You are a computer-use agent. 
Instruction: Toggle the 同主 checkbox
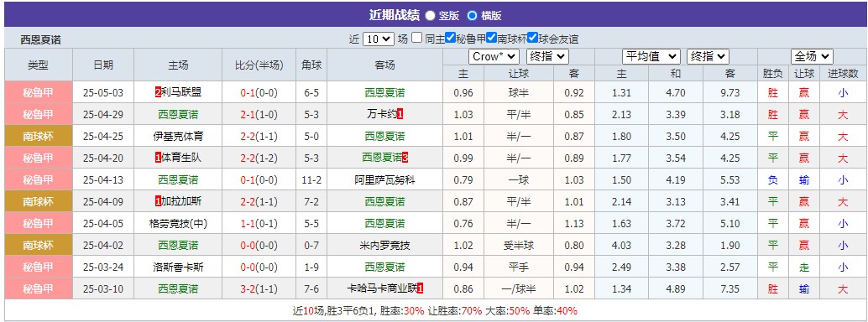coord(417,39)
